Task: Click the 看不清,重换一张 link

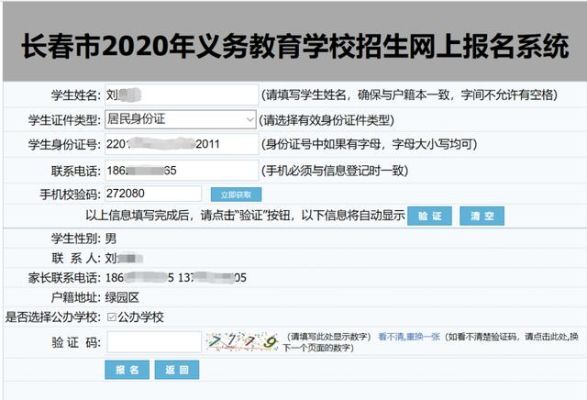Action: coord(409,337)
